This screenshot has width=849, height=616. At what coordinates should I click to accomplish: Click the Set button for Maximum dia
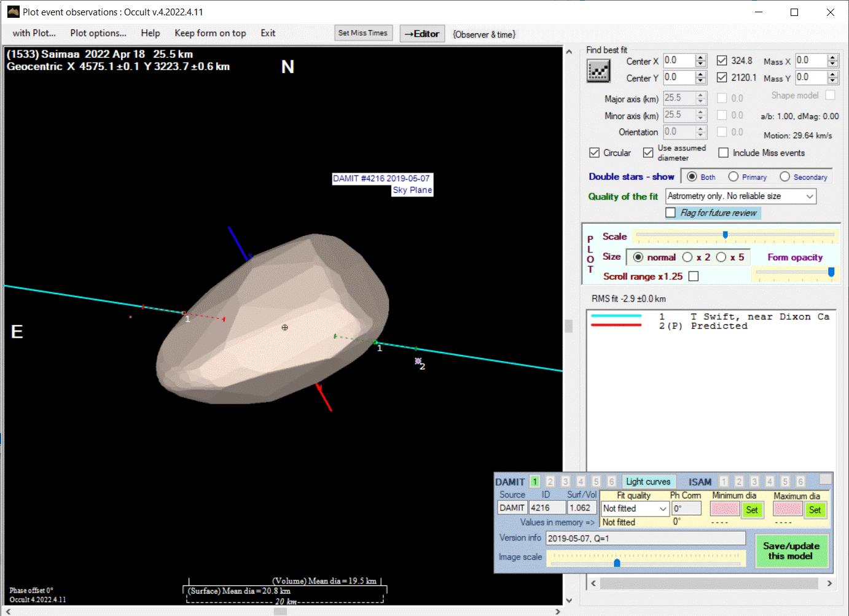(x=815, y=510)
